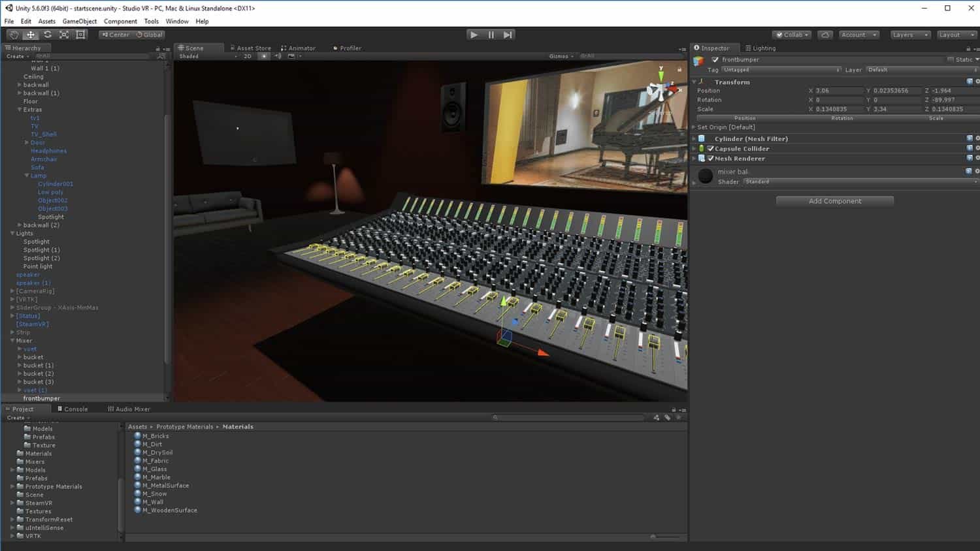Screen dimensions: 980x551
Task: Toggle scene lighting sun icon
Action: click(x=264, y=56)
